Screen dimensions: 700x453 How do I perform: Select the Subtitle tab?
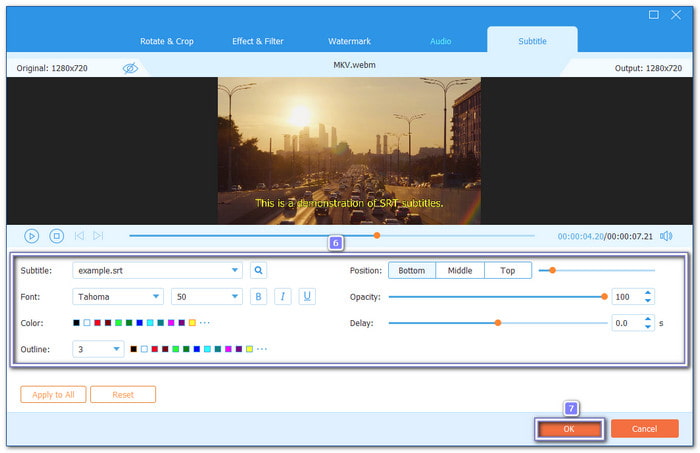click(x=532, y=41)
